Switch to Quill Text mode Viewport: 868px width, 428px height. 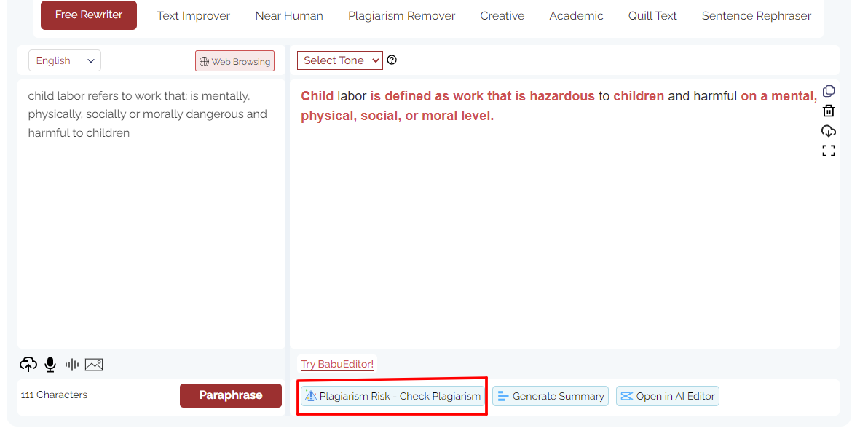click(x=652, y=16)
